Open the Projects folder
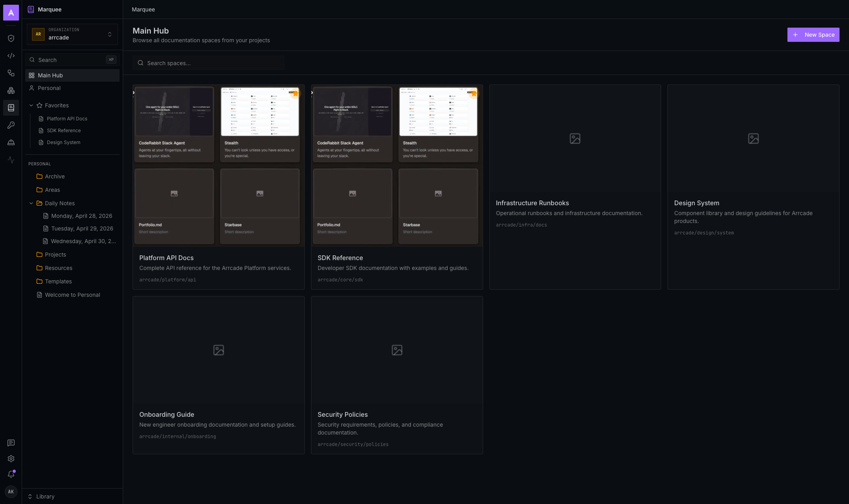The image size is (849, 504). pyautogui.click(x=72, y=255)
